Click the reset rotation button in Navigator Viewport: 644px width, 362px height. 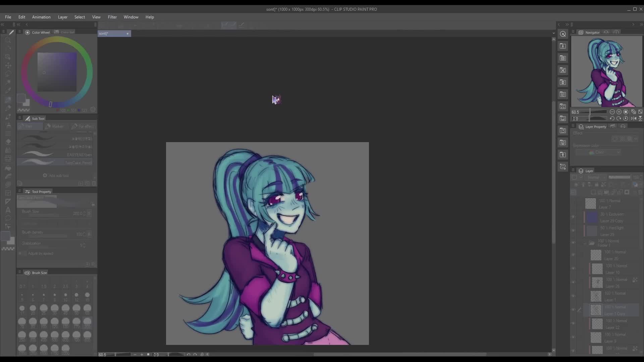pos(626,118)
